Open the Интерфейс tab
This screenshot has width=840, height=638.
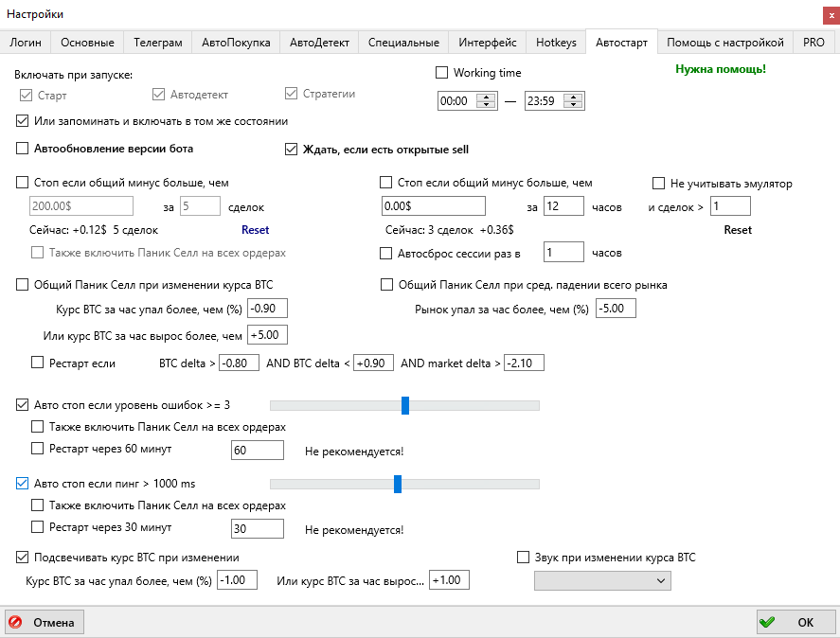tap(488, 43)
